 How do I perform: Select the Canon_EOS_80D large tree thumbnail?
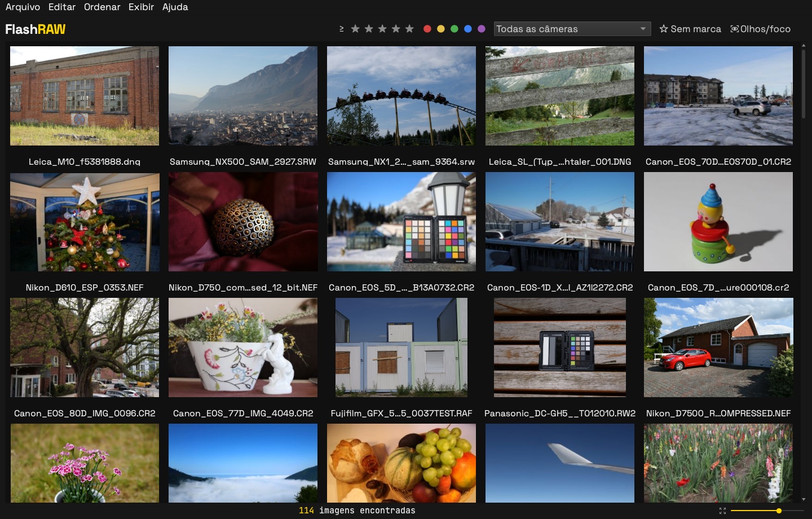tap(85, 348)
